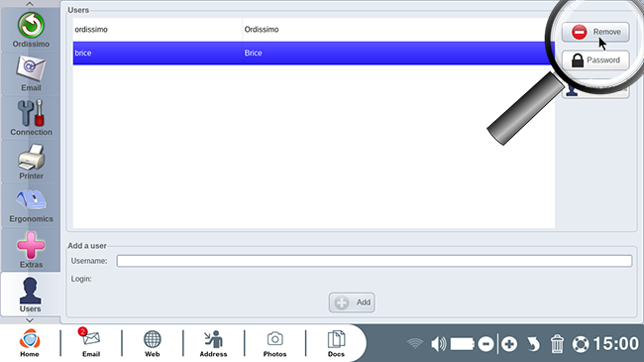Zoom in with the plus magnifier icon
The image size is (644, 362).
509,344
